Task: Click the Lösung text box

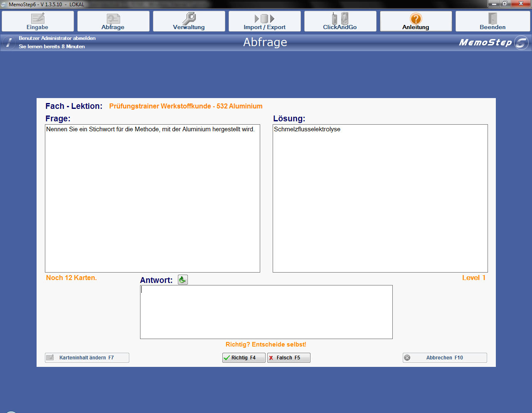Action: [x=380, y=198]
